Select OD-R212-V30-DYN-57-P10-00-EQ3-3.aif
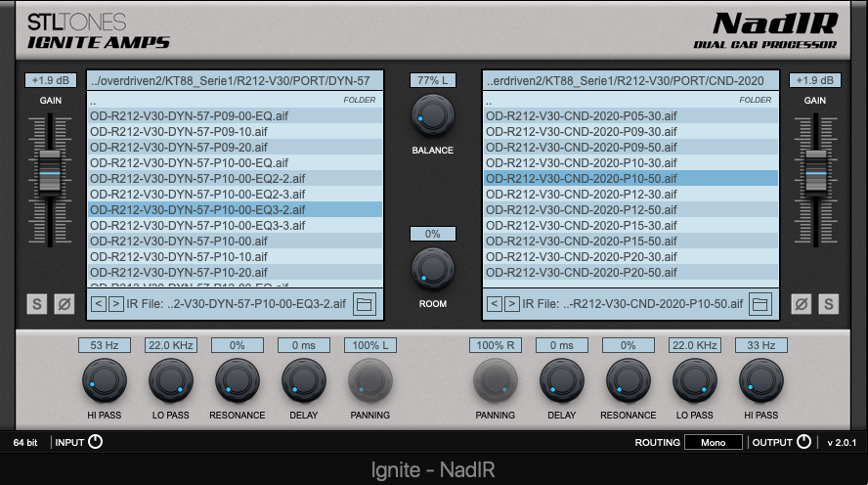Image resolution: width=868 pixels, height=485 pixels. (235, 225)
